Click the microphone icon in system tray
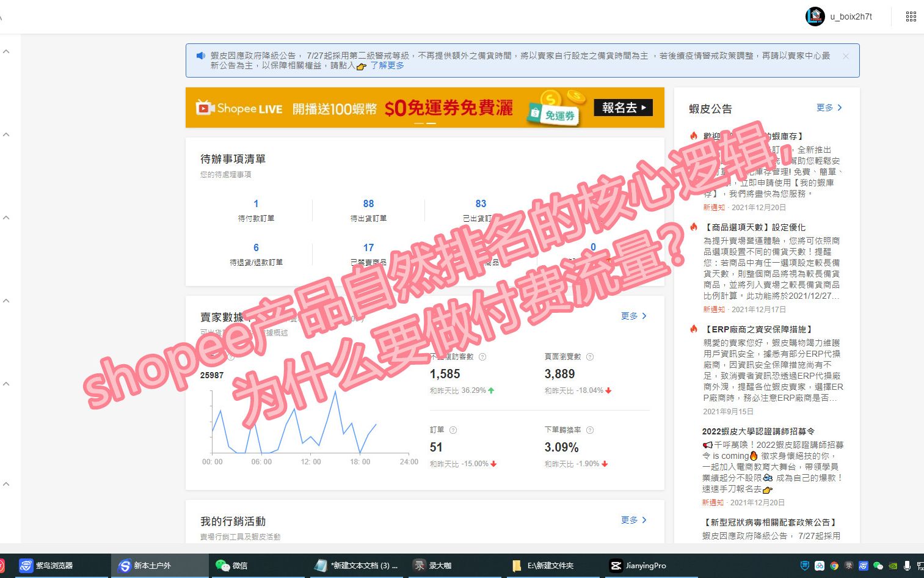924x578 pixels. (908, 566)
